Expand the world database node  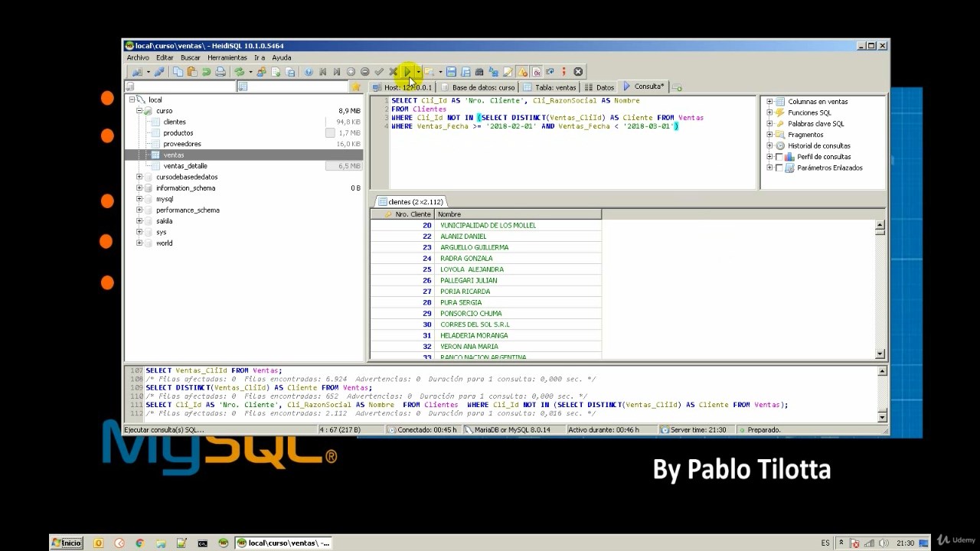point(139,243)
